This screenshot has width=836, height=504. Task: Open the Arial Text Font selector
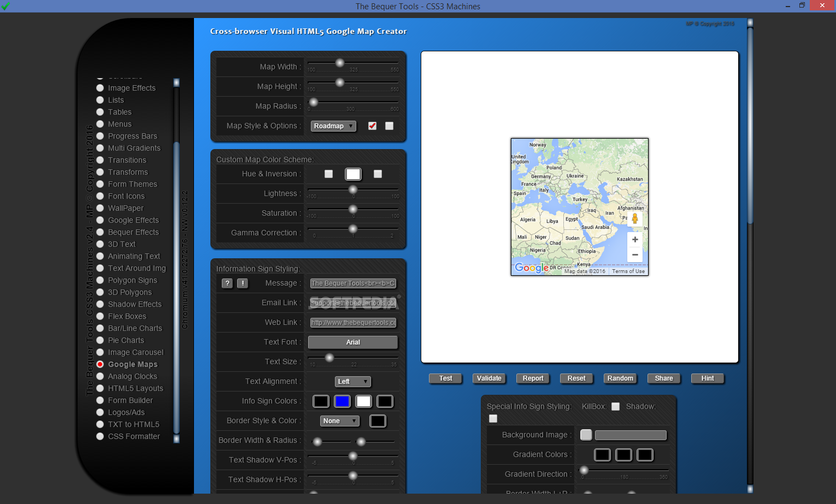(353, 342)
